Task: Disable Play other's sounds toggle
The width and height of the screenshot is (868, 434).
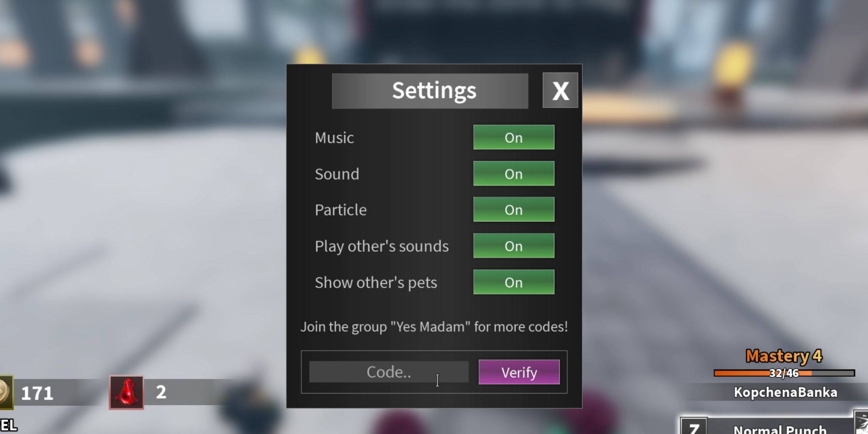Action: (513, 246)
